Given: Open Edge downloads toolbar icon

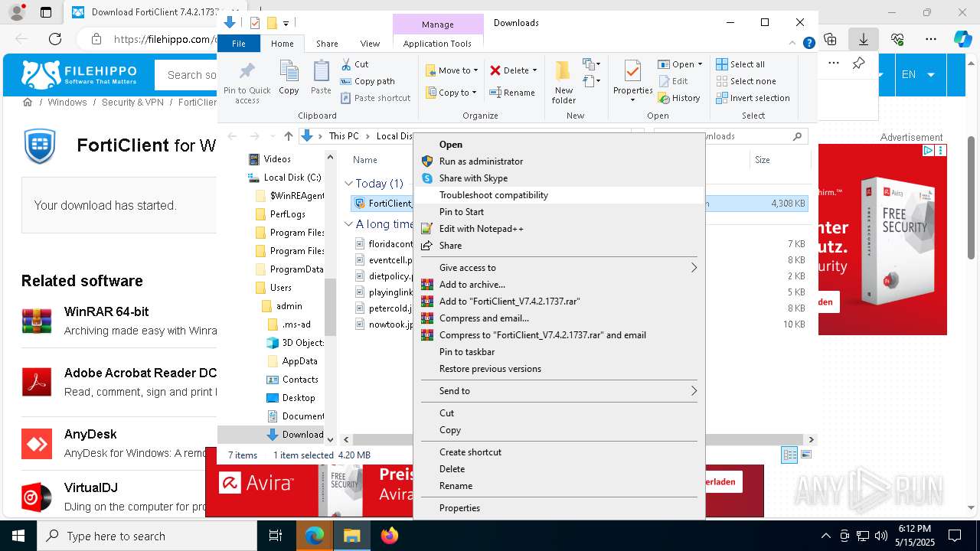Looking at the screenshot, I should tap(864, 39).
